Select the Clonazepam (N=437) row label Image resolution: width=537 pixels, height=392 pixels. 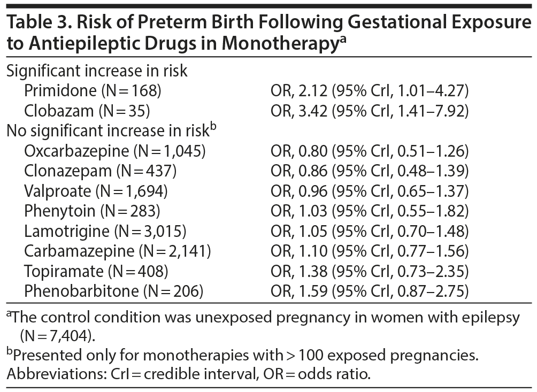pos(101,171)
